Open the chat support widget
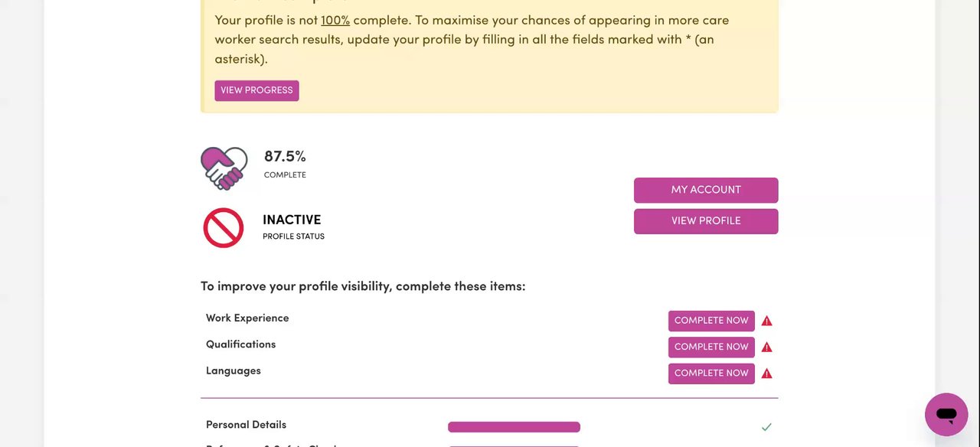980x447 pixels. tap(946, 415)
